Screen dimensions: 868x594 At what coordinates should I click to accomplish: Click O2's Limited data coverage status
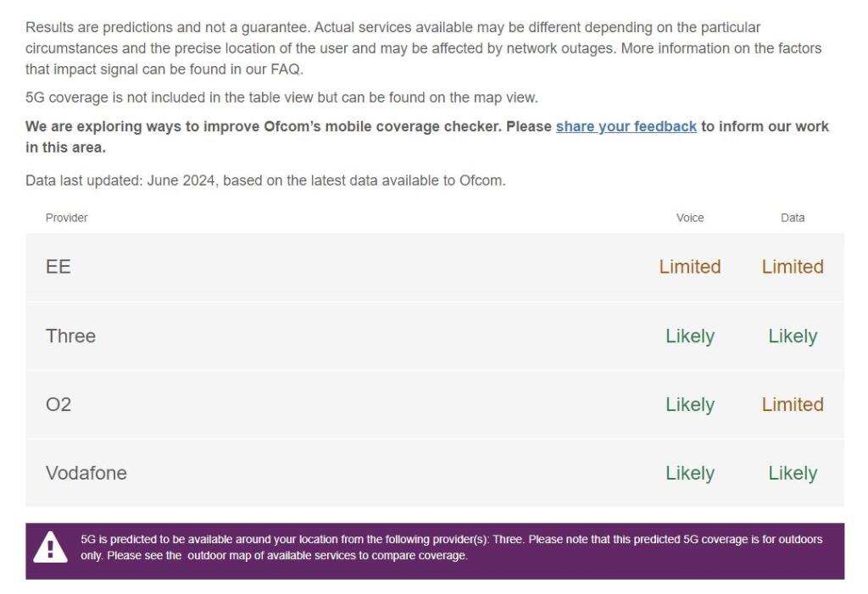point(793,404)
